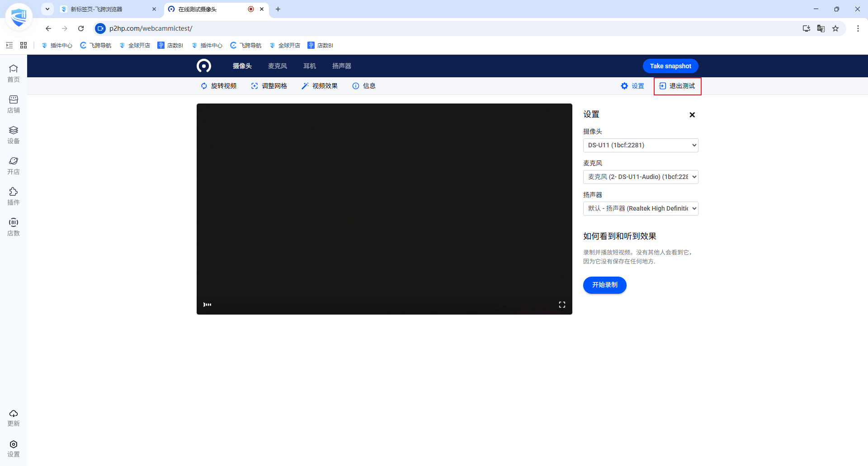Open the 店数 BI sidebar icon

[14, 227]
